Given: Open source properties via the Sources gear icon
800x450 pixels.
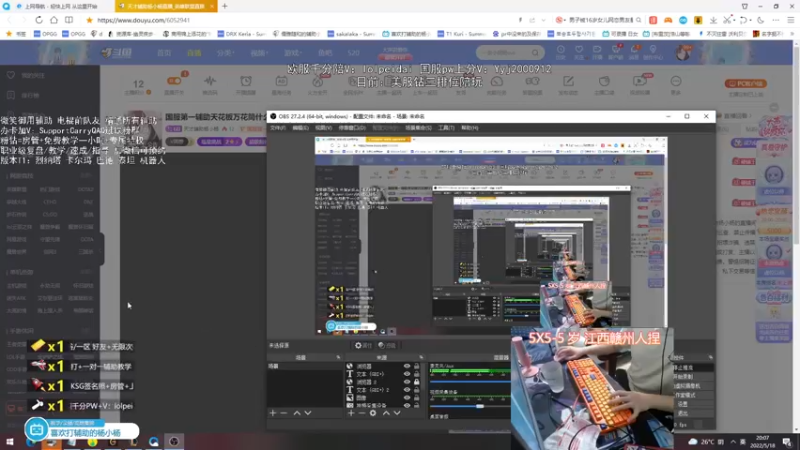Looking at the screenshot, I should (373, 413).
